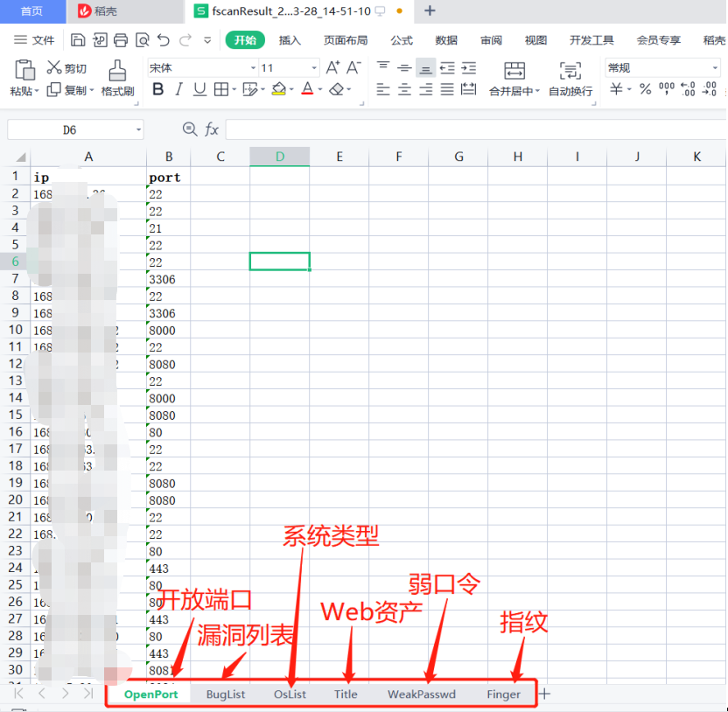Align text left horizontally
The image size is (728, 712).
tap(383, 89)
